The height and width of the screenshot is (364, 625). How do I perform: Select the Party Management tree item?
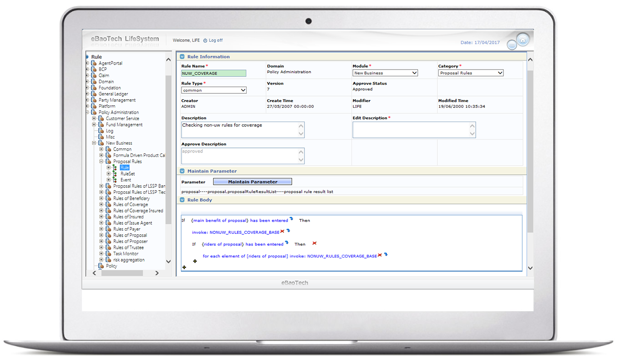(x=117, y=100)
